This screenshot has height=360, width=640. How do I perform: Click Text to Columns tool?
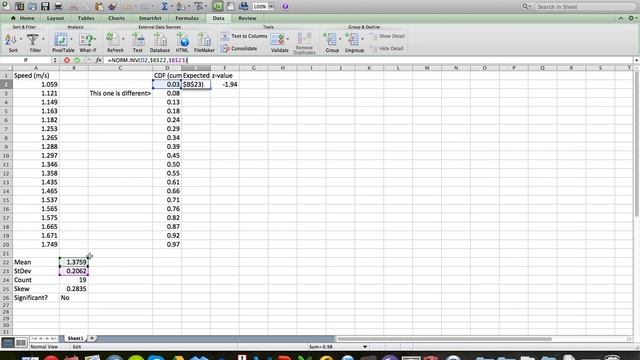coord(244,36)
